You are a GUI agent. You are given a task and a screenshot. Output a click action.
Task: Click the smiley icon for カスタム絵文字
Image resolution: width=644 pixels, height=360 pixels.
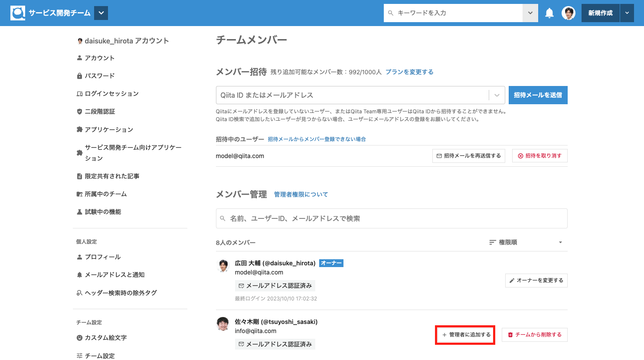pos(79,338)
